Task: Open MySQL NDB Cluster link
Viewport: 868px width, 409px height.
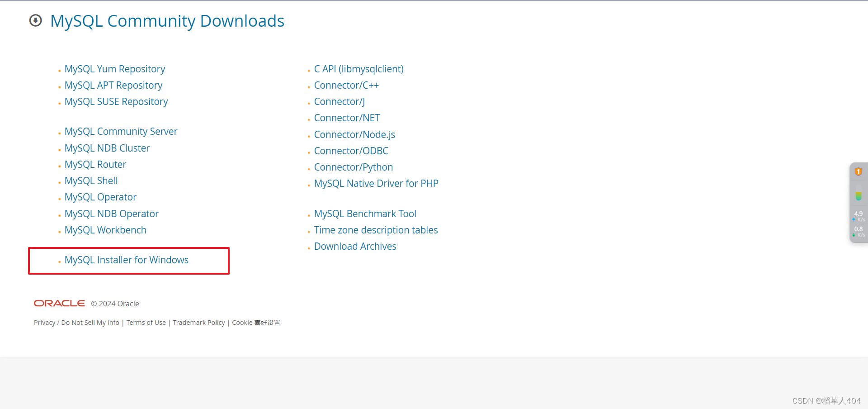Action: click(x=107, y=148)
